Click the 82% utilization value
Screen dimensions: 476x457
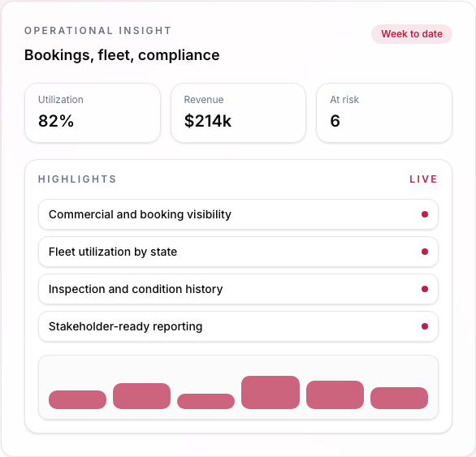tap(56, 121)
